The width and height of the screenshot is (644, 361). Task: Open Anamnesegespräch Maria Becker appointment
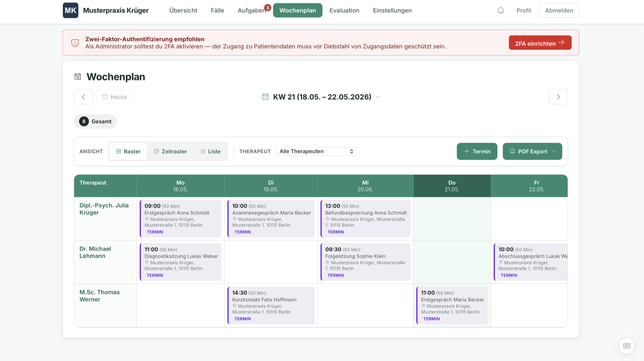[x=271, y=219]
